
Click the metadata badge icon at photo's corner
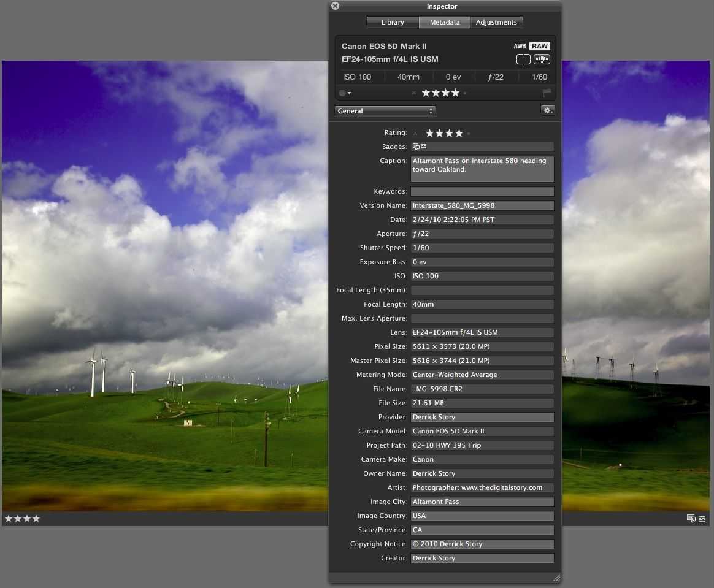click(702, 519)
